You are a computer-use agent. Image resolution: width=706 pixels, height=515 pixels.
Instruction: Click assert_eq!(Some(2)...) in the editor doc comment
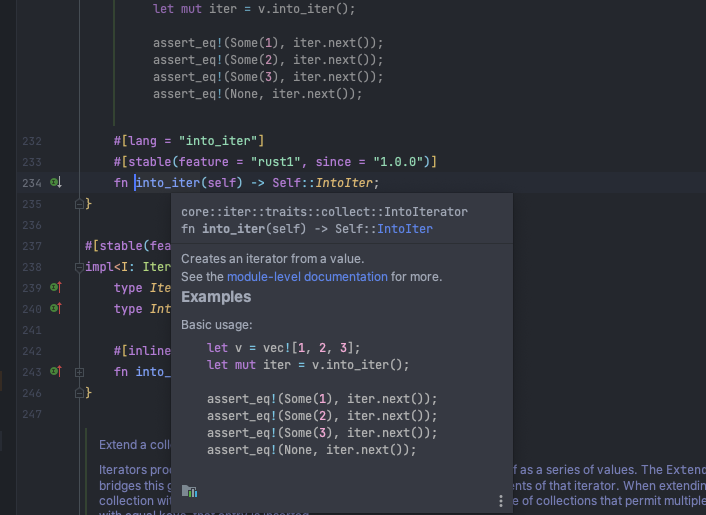(268, 60)
